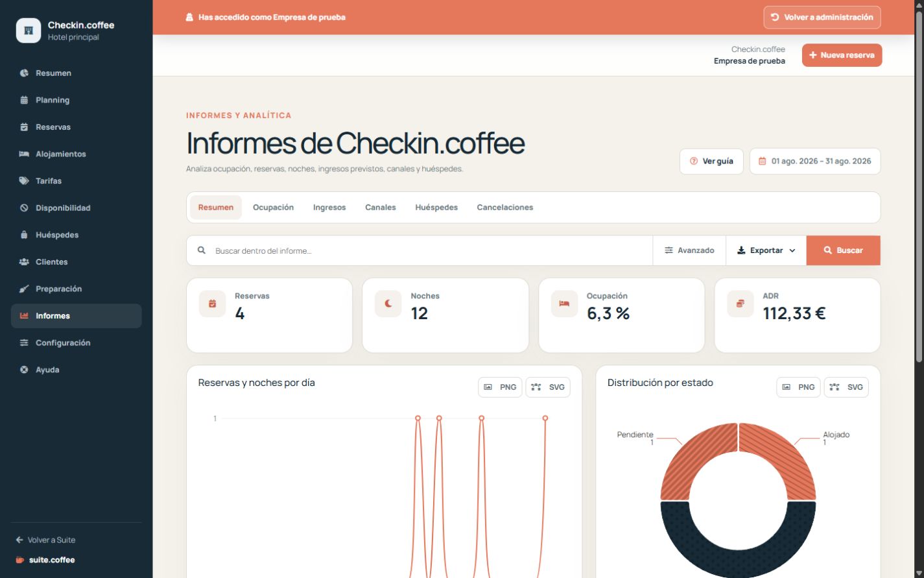924x578 pixels.
Task: Click Volver a Suite link
Action: (x=46, y=540)
